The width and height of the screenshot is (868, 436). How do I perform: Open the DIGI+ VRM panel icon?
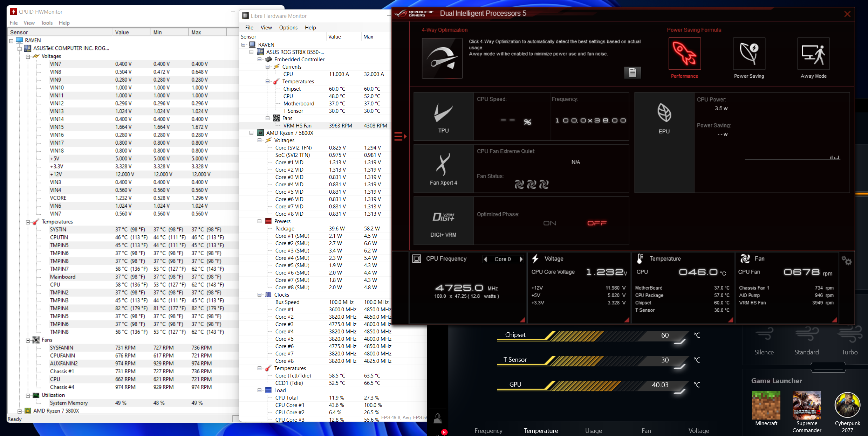443,217
